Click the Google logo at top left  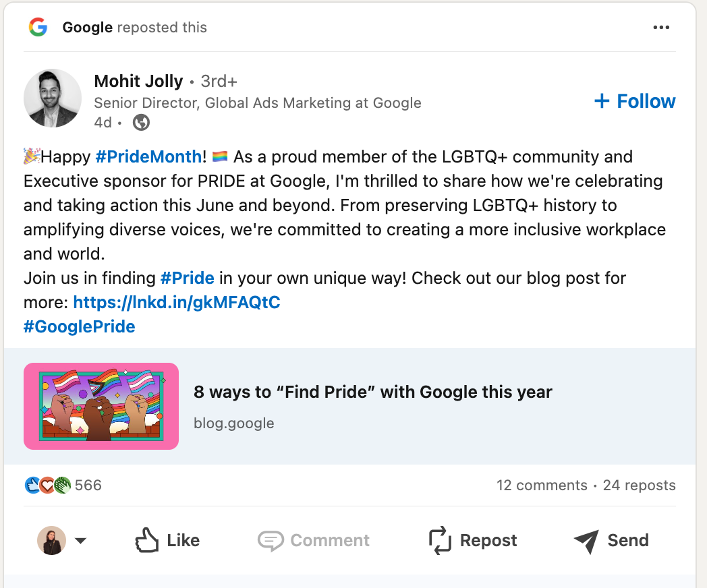pos(38,28)
